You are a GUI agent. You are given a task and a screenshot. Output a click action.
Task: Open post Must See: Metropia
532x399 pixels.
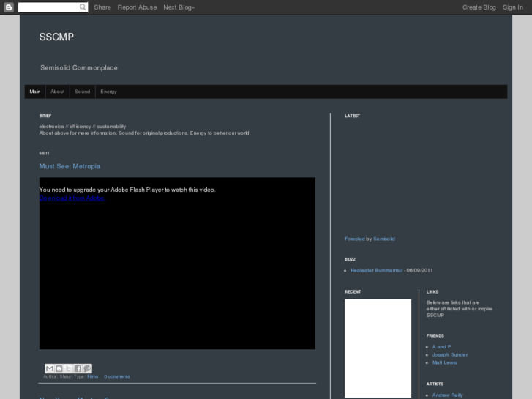70,166
